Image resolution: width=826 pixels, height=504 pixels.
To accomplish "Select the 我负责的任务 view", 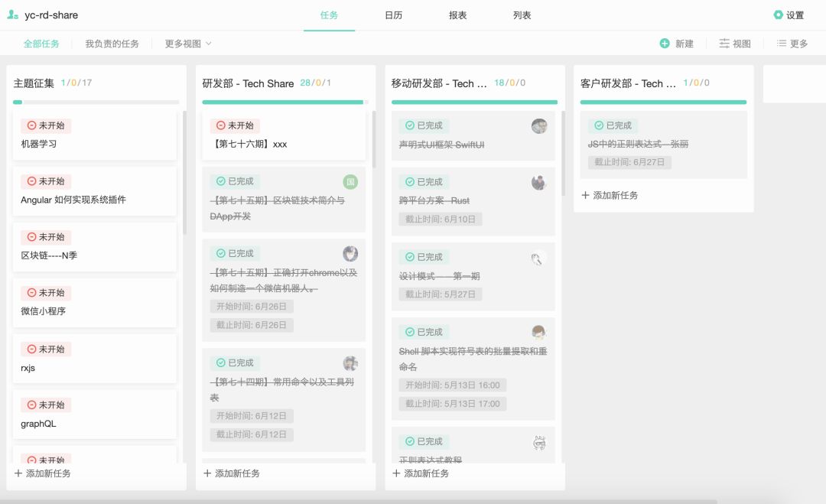I will click(x=112, y=44).
